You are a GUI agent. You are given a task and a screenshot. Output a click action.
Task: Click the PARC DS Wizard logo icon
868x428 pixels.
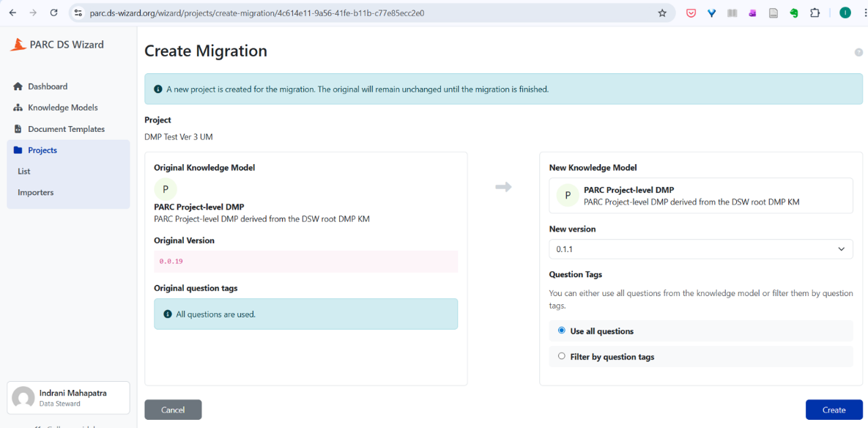(18, 45)
